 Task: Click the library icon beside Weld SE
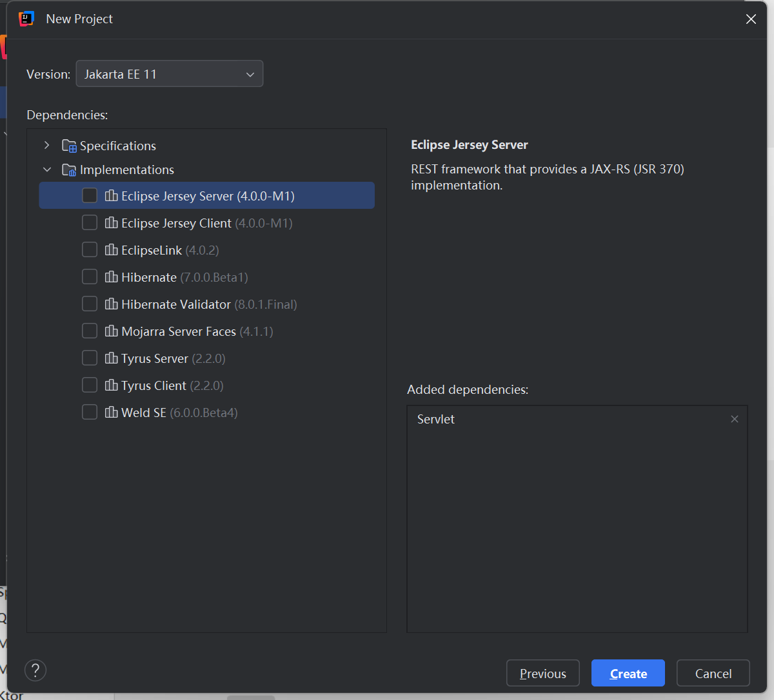click(112, 412)
